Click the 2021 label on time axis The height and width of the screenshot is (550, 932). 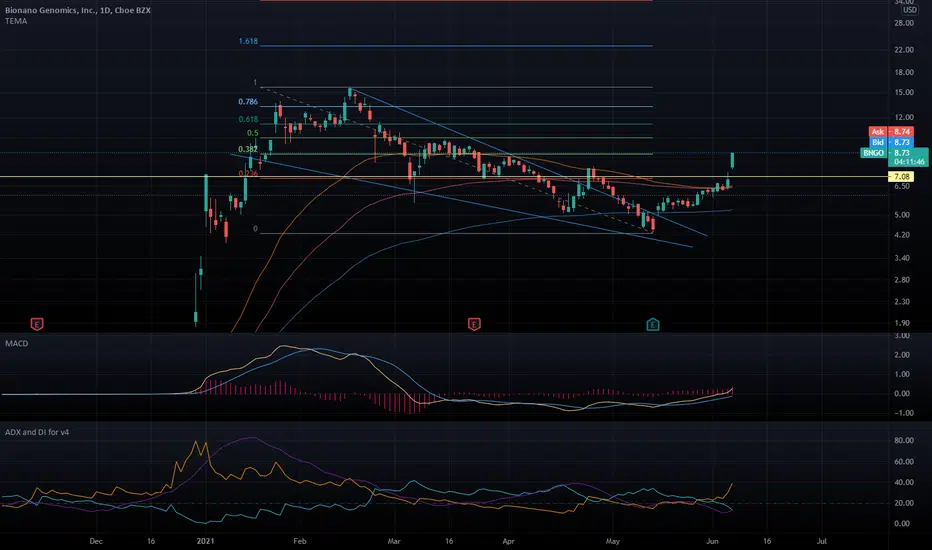[205, 541]
